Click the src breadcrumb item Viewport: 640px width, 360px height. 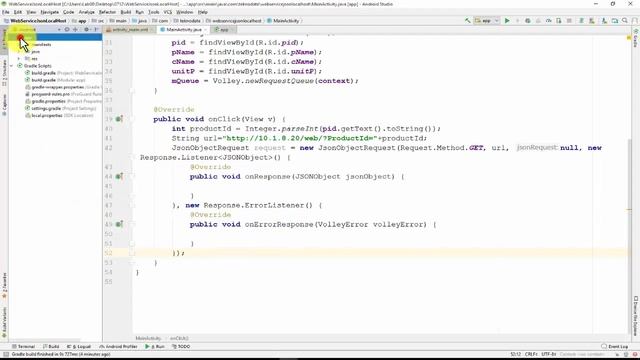98,21
